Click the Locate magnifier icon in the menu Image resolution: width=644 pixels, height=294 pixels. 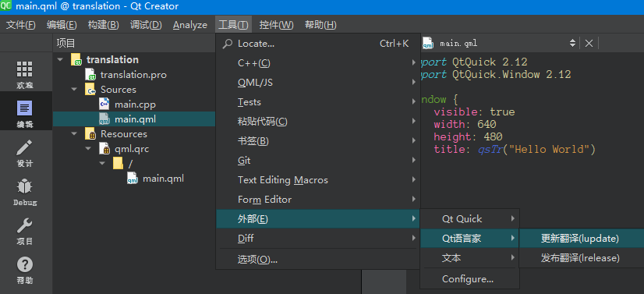(x=227, y=44)
